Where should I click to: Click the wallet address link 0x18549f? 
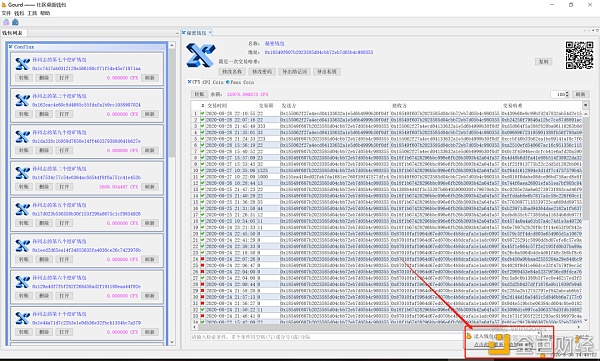(319, 52)
